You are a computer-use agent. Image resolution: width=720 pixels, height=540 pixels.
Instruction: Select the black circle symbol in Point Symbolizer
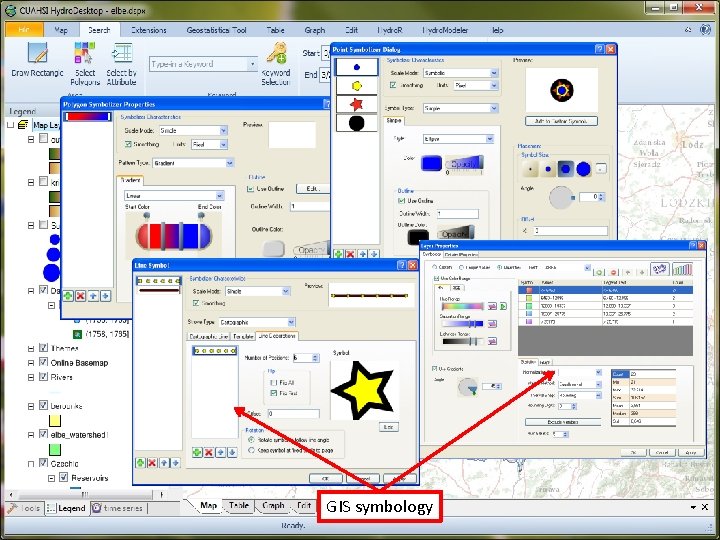357,123
